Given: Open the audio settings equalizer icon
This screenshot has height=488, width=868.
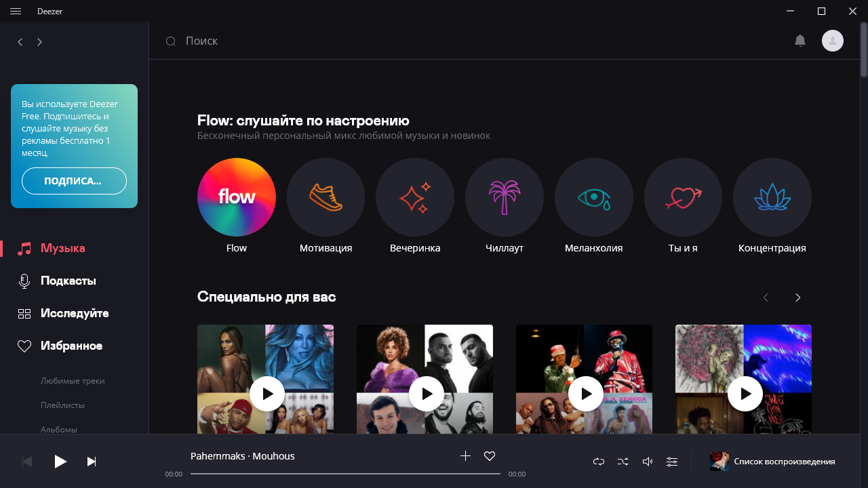Looking at the screenshot, I should tap(672, 462).
